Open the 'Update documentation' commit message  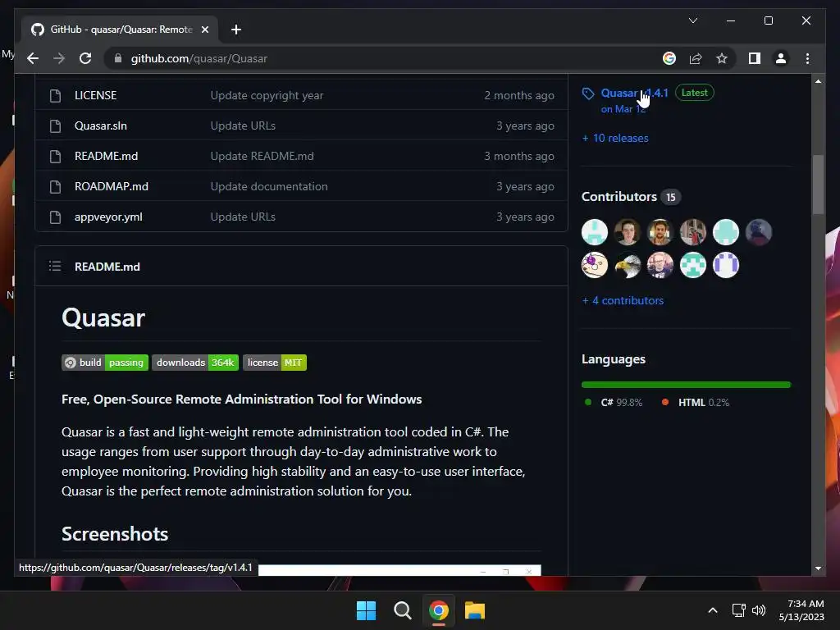[269, 186]
